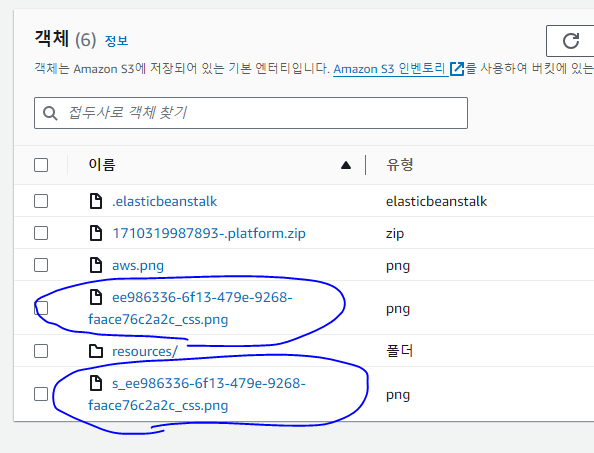The image size is (594, 453).
Task: Click the zip type cell
Action: click(x=395, y=234)
